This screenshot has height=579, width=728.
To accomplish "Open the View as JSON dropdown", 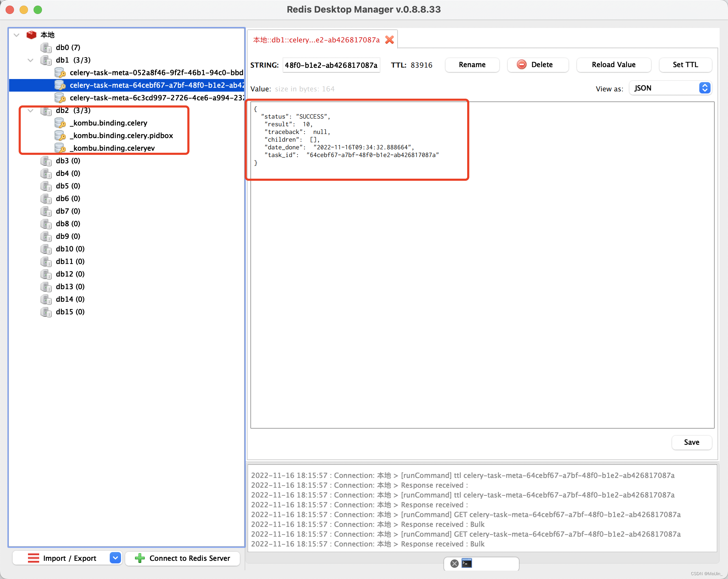I will click(x=670, y=88).
